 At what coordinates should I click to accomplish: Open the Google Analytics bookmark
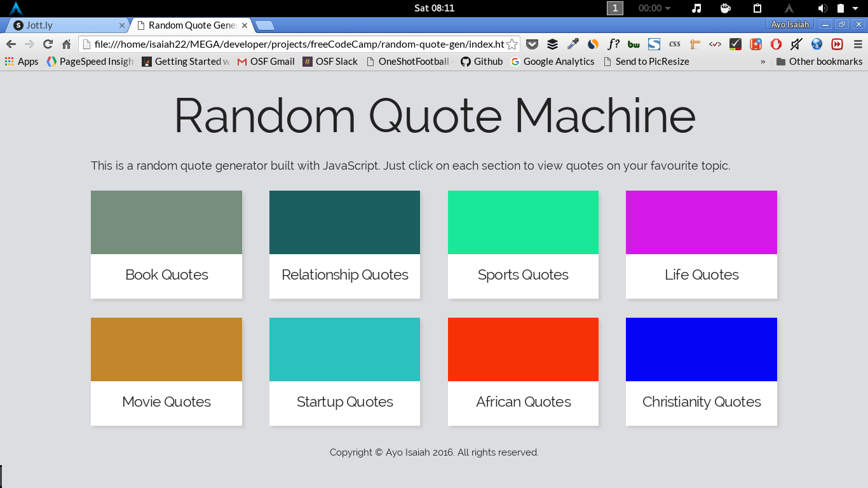coord(552,62)
